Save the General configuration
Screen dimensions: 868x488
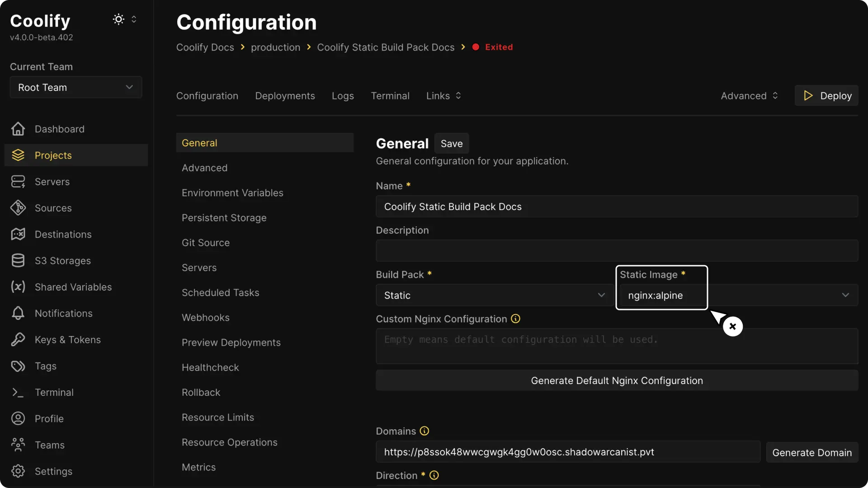click(452, 143)
